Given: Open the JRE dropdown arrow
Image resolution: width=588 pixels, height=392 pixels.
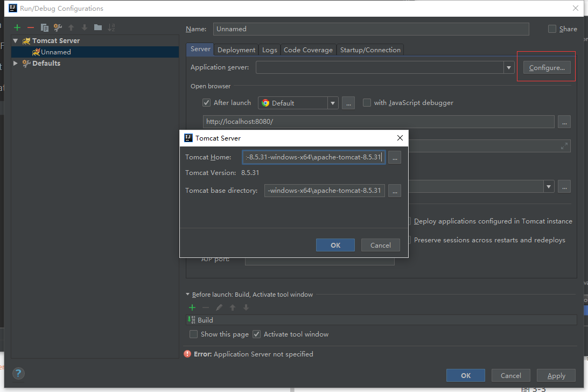Looking at the screenshot, I should (x=549, y=187).
